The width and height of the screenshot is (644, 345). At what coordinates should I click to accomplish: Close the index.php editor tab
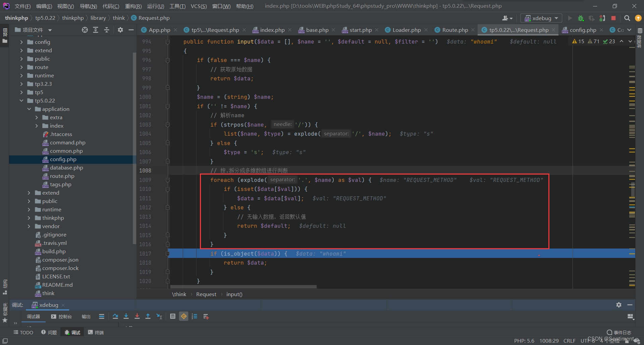pyautogui.click(x=290, y=30)
